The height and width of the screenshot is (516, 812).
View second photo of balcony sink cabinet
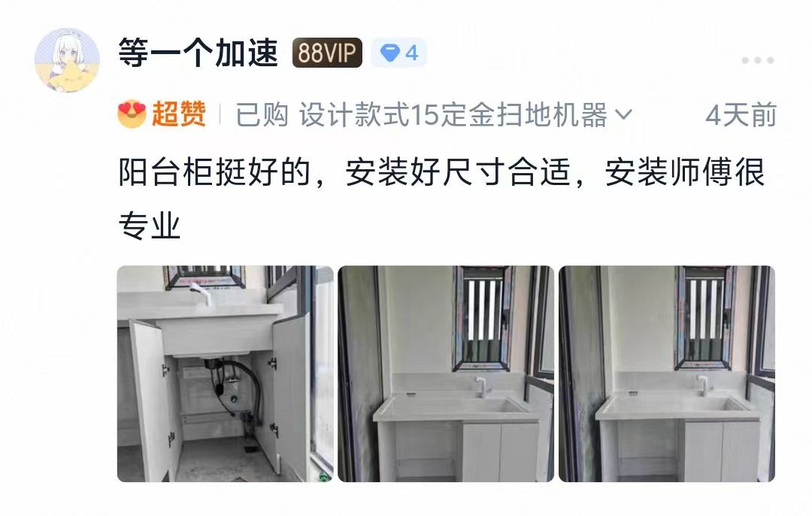(x=446, y=374)
